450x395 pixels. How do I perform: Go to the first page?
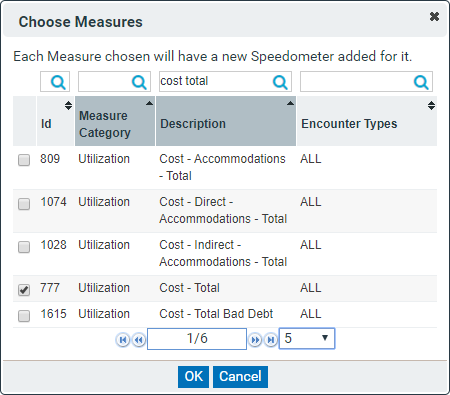point(123,340)
